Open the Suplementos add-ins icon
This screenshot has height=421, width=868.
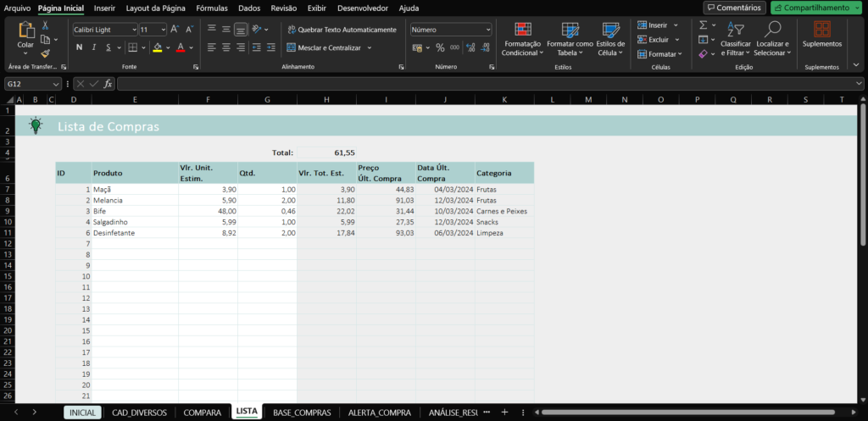(x=821, y=34)
